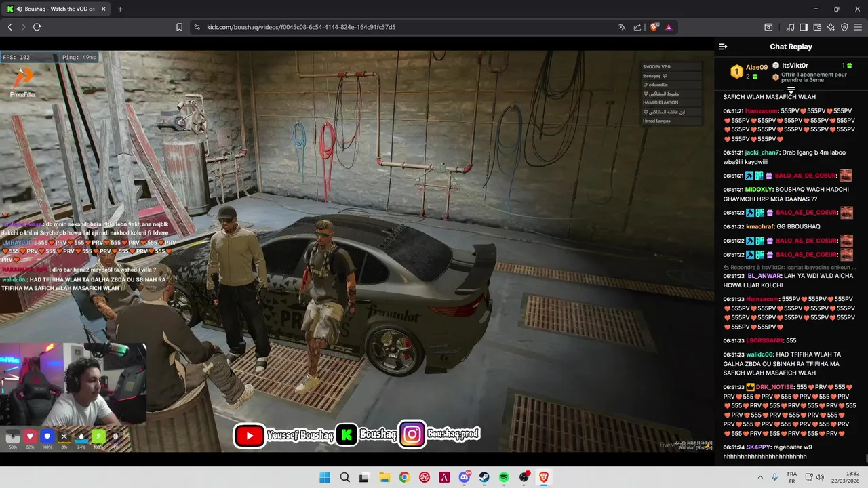Screen dimensions: 868x488
Task: Reload the Kick page
Action: click(x=37, y=27)
